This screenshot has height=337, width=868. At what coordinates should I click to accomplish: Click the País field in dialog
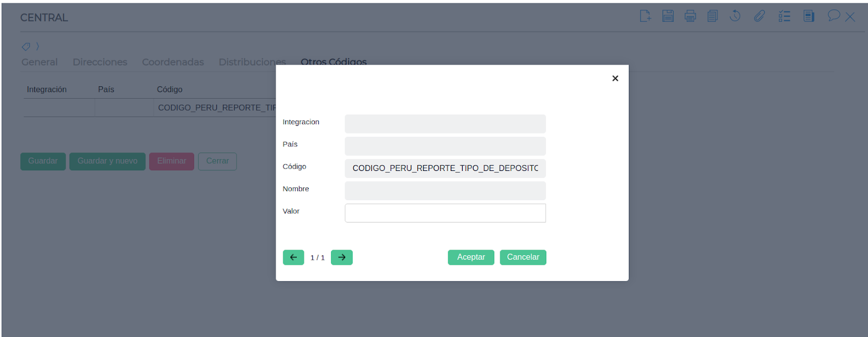tap(445, 146)
